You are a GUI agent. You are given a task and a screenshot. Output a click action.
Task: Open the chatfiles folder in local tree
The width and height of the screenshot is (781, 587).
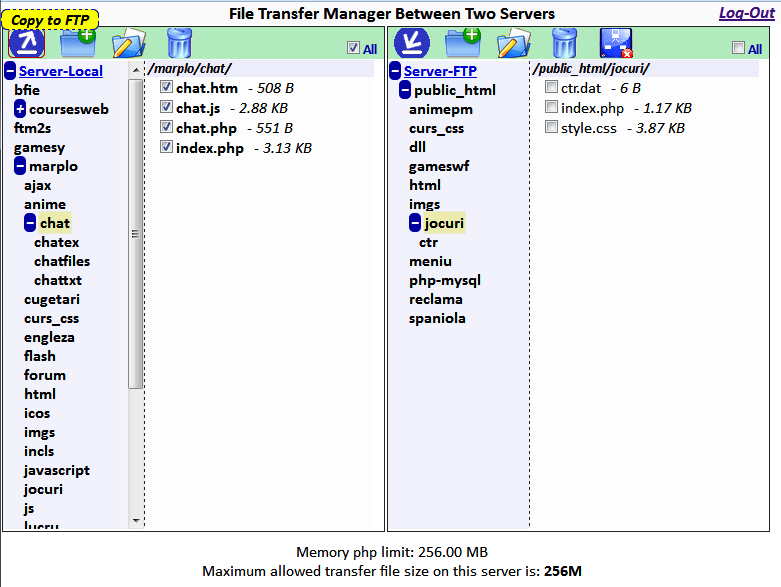point(62,261)
